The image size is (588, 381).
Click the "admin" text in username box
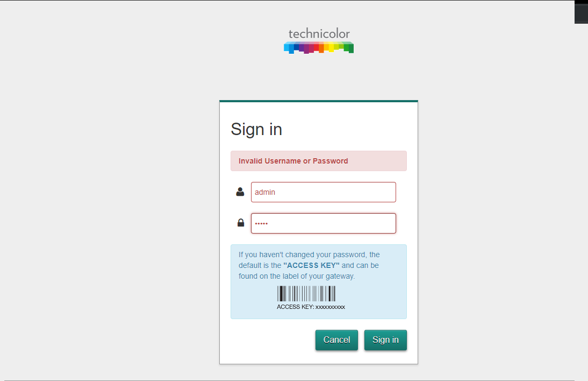(x=265, y=192)
